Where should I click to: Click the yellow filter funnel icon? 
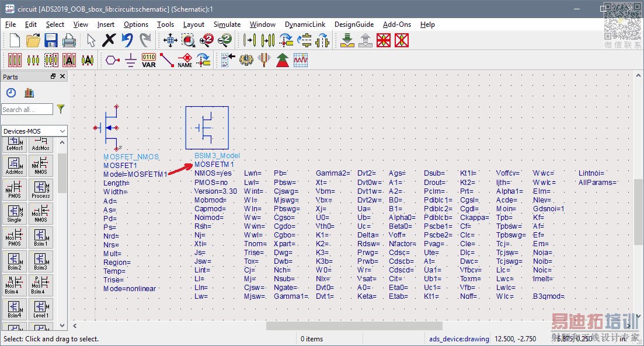(x=61, y=109)
